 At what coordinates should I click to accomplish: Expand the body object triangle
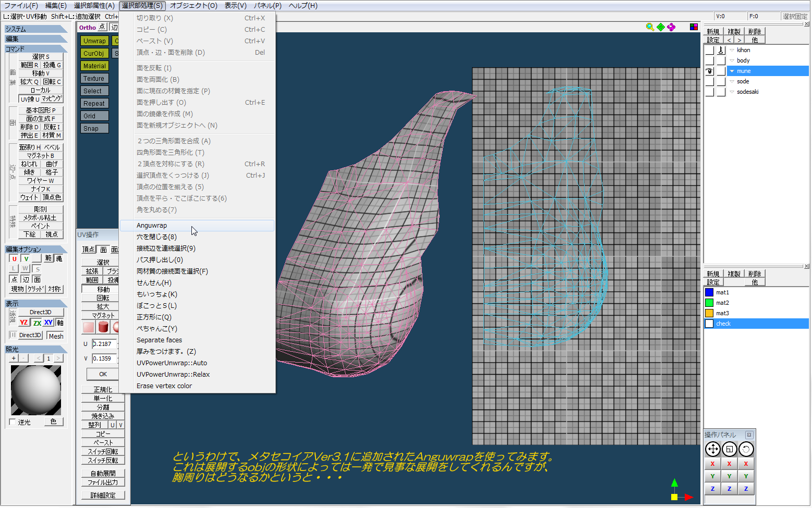(732, 61)
